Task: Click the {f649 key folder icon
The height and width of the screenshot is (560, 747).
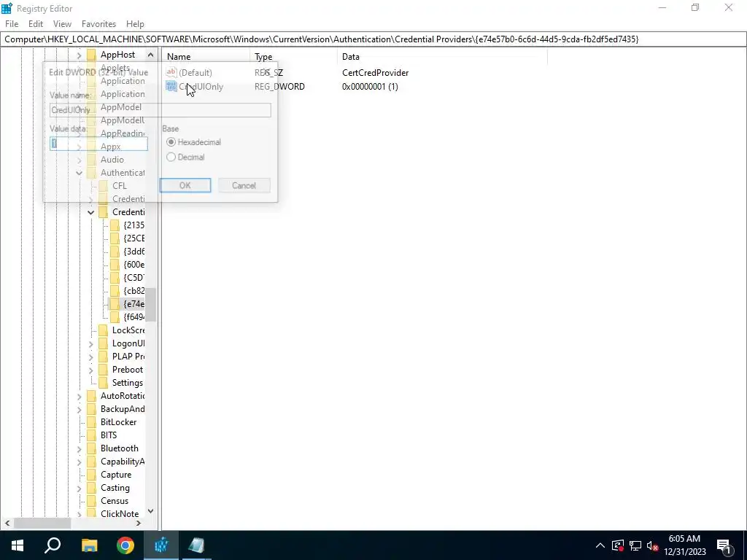Action: (115, 316)
